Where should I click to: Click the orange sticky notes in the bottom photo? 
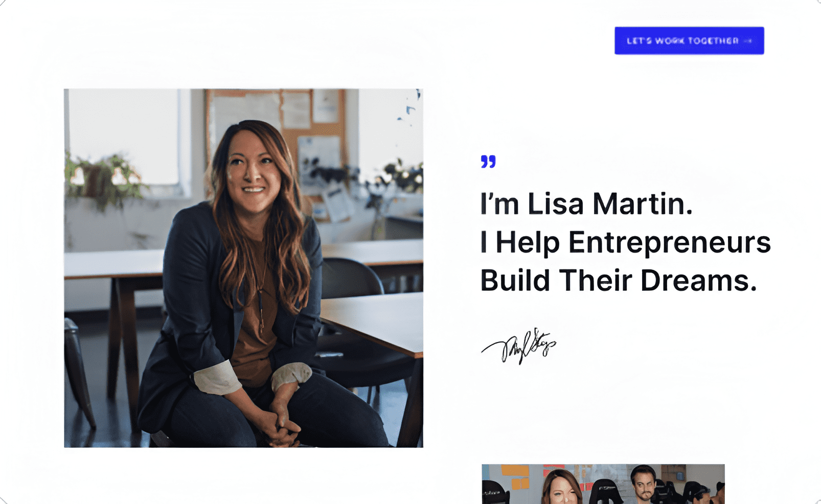(x=515, y=476)
